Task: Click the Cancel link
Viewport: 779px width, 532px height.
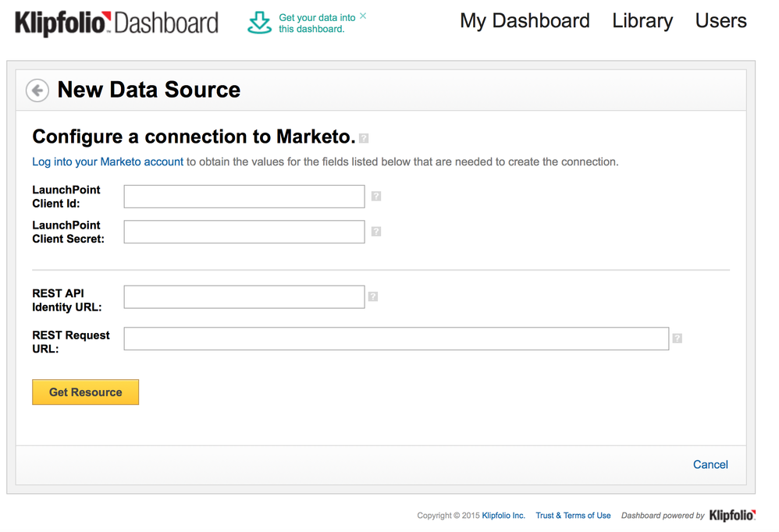Action: (710, 465)
